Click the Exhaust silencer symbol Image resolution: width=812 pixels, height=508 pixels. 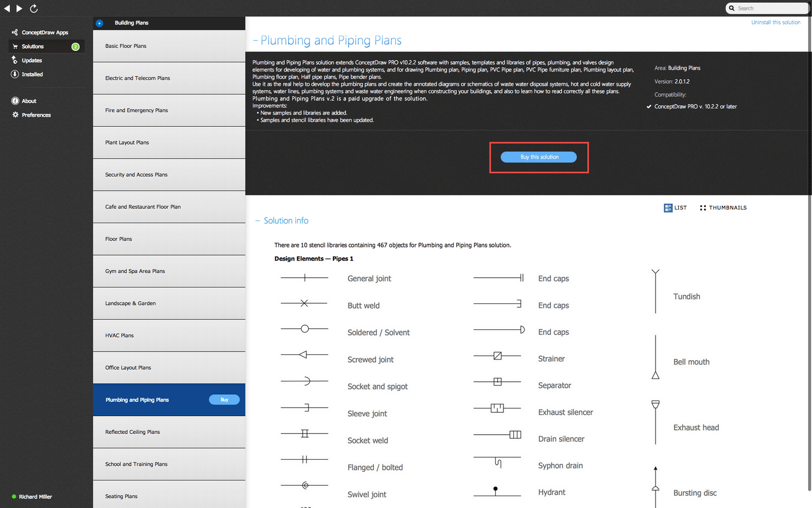coord(497,408)
